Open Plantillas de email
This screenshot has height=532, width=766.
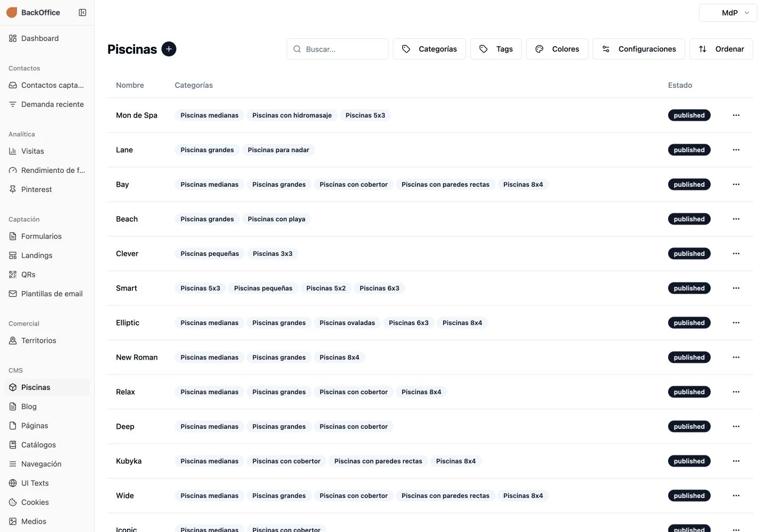pos(47,294)
